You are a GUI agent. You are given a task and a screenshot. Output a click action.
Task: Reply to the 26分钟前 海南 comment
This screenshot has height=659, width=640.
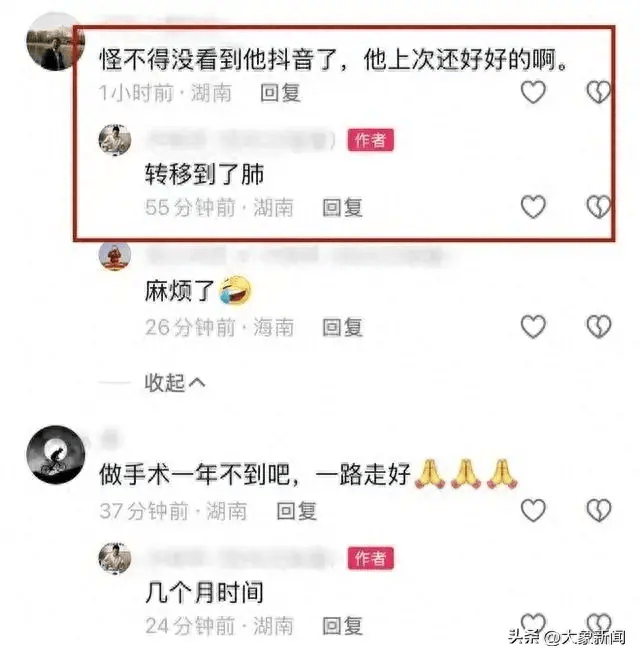[342, 327]
